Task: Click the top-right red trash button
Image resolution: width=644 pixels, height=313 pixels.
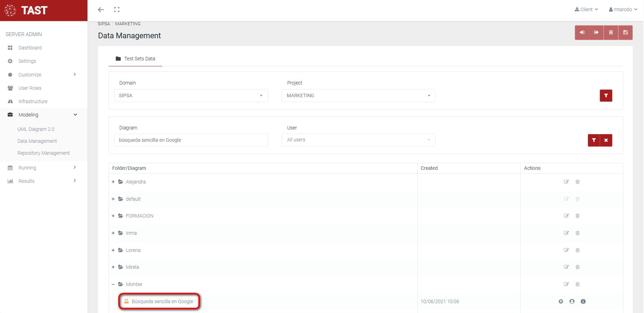Action: click(x=611, y=33)
